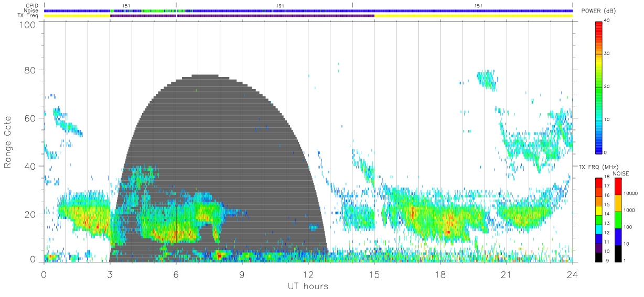Click the '10000' label on NOISE scale
This screenshot has width=644, height=297.
[632, 193]
